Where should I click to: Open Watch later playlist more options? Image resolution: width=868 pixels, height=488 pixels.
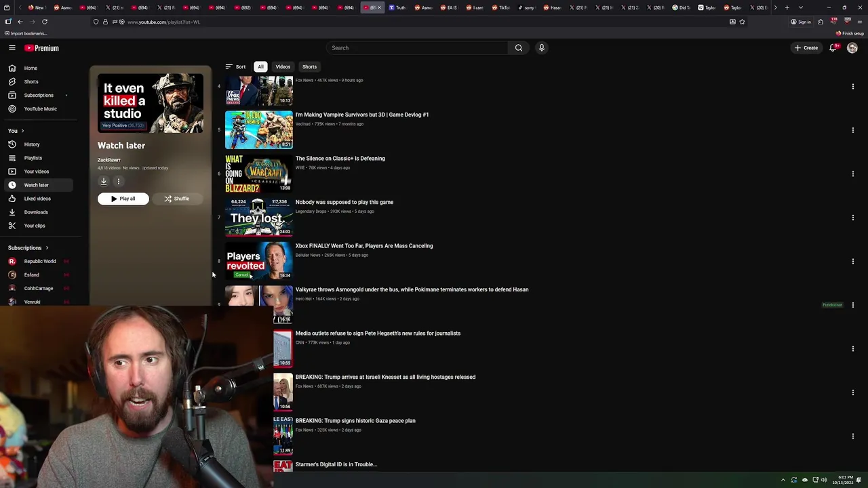[x=119, y=181]
